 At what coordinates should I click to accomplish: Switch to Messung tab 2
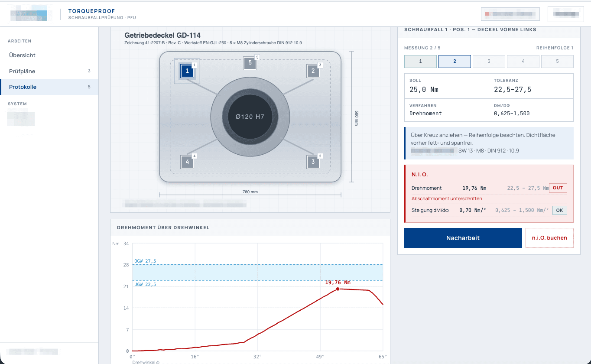click(x=455, y=62)
